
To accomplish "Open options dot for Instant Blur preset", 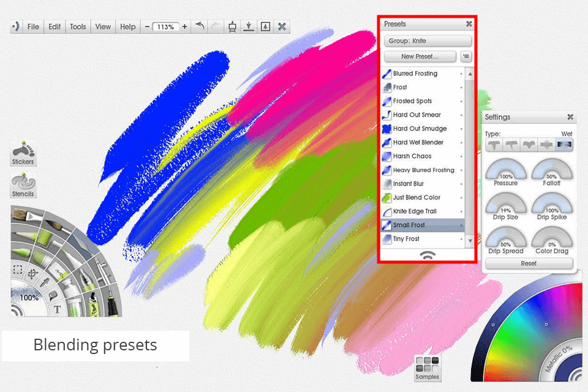I will (461, 184).
